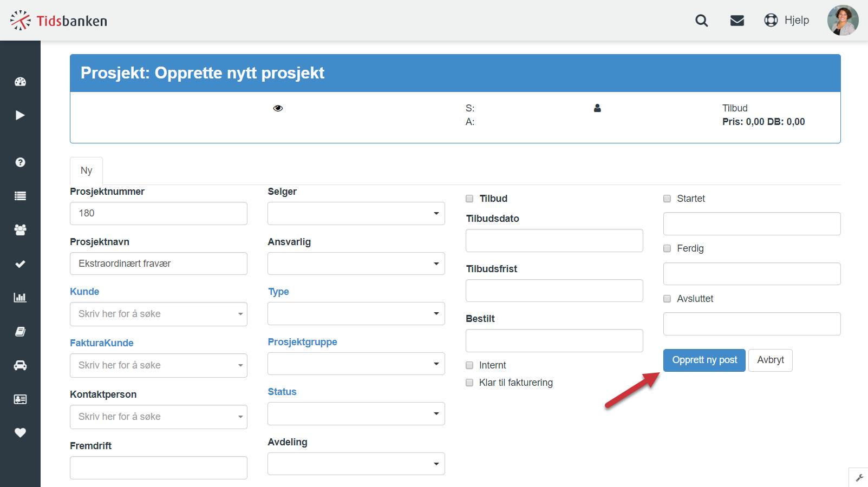The width and height of the screenshot is (868, 487).
Task: Click the Hjelp lifebuoy icon
Action: click(771, 20)
